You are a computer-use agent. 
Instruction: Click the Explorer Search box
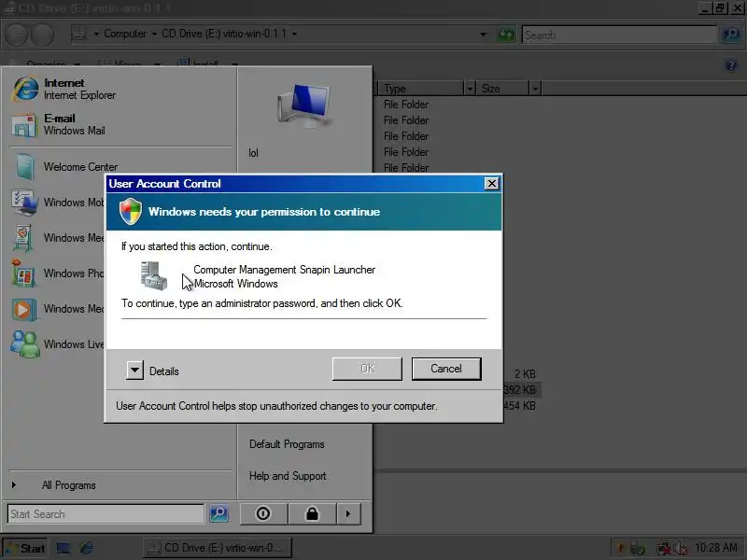click(619, 35)
